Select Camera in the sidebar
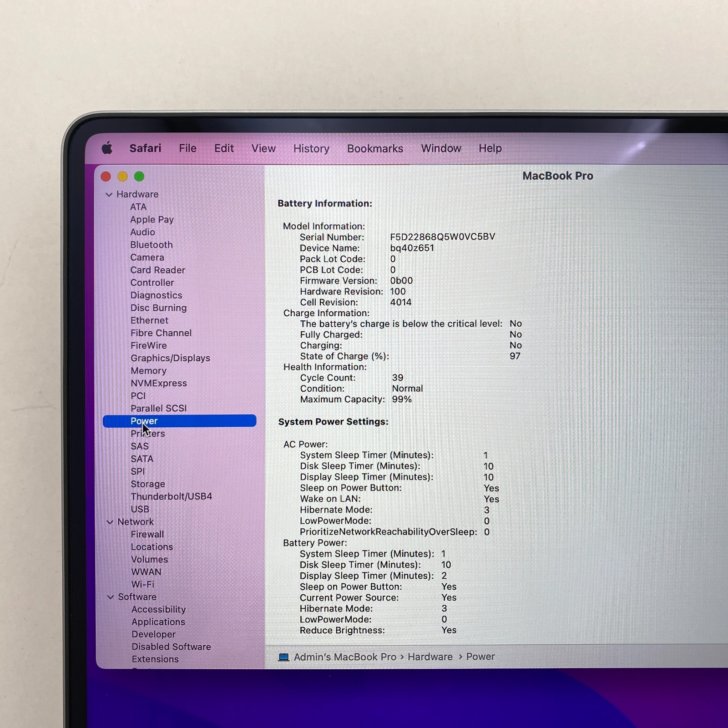This screenshot has width=728, height=728. pyautogui.click(x=147, y=258)
